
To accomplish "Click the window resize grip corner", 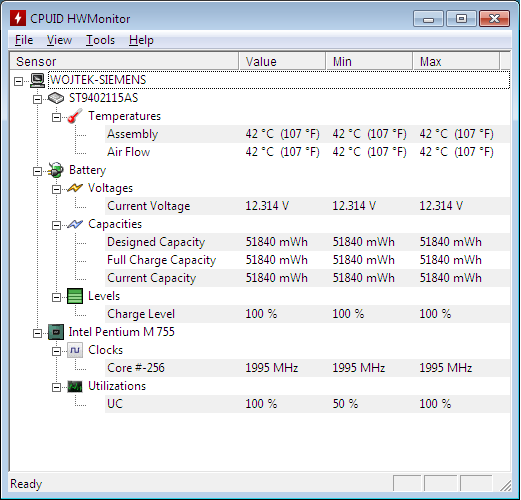I will pyautogui.click(x=505, y=485).
